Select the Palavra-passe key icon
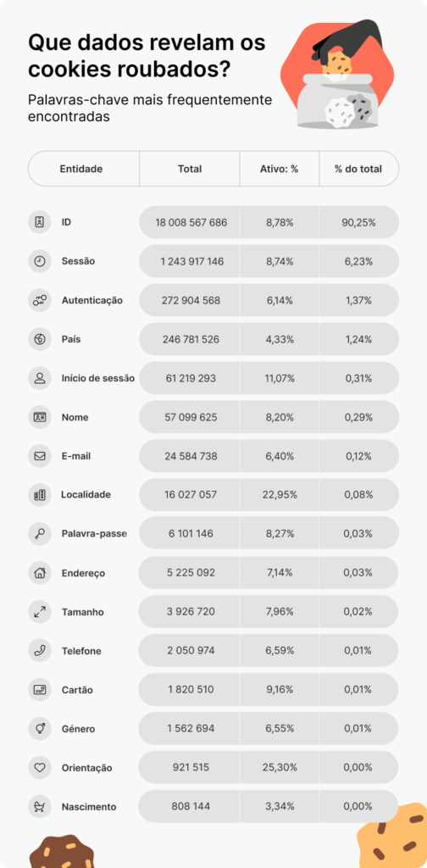This screenshot has height=868, width=427. (x=39, y=534)
